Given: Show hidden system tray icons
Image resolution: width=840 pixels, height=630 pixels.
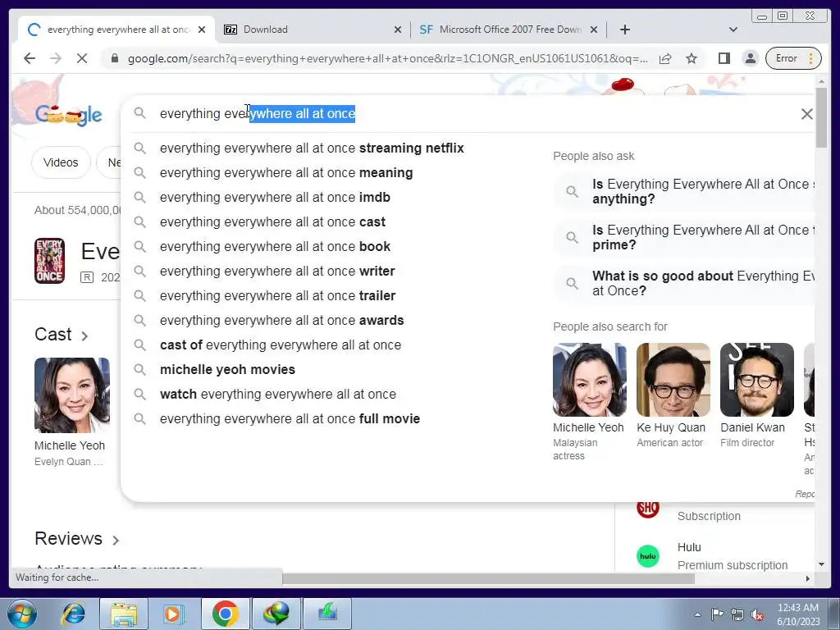Looking at the screenshot, I should [697, 614].
